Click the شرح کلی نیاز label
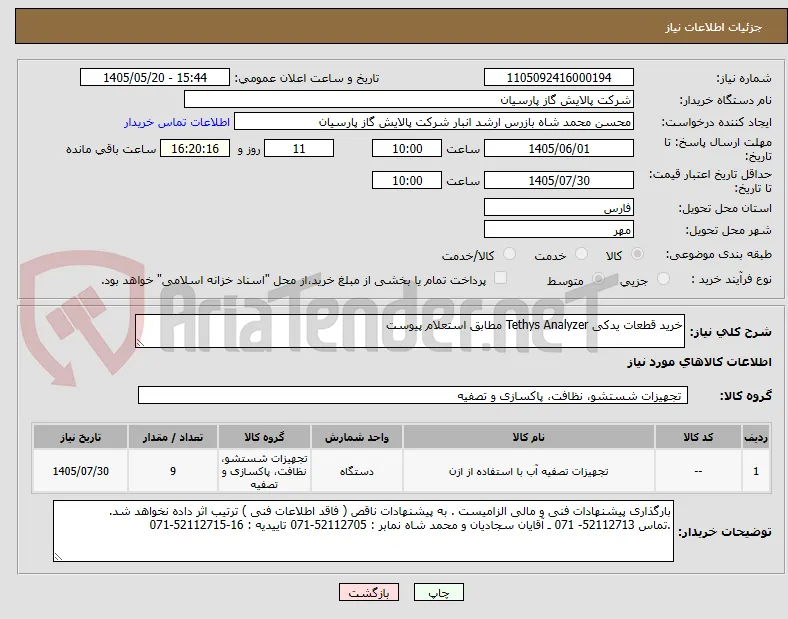The image size is (788, 619). pos(730,332)
